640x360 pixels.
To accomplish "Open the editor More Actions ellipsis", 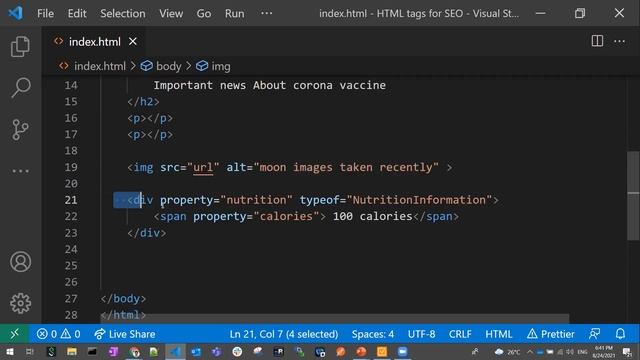I will [x=620, y=41].
